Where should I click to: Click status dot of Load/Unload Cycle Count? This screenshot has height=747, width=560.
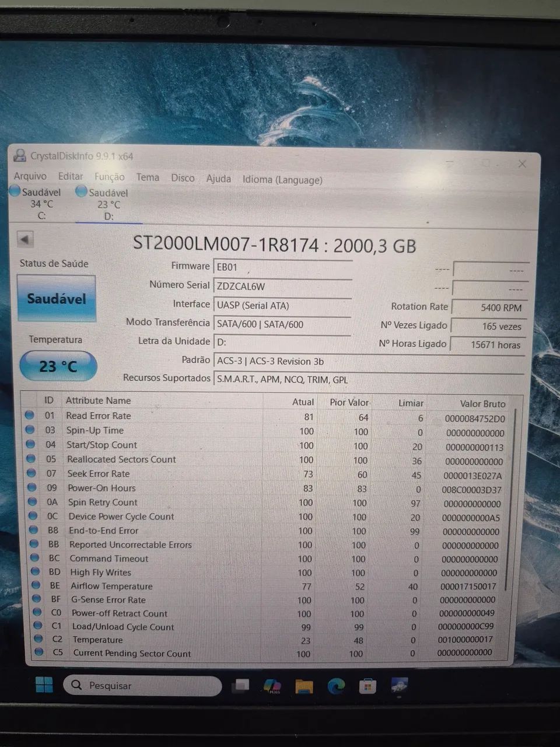click(38, 626)
